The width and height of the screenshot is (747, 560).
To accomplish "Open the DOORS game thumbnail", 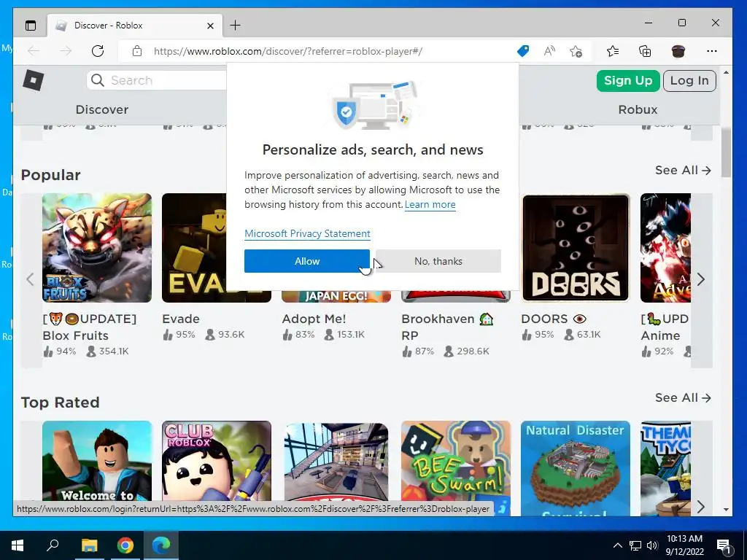I will tap(576, 248).
